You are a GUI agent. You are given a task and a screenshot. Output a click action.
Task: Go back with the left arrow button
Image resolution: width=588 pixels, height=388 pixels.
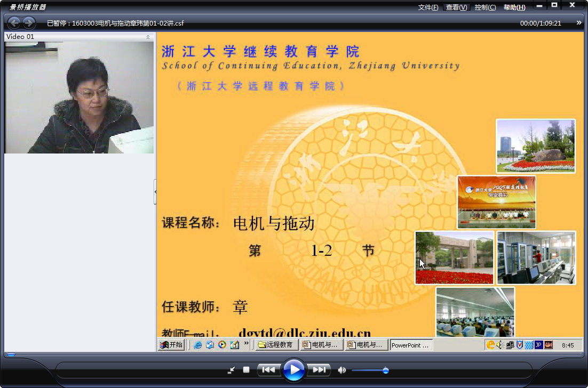tap(14, 23)
